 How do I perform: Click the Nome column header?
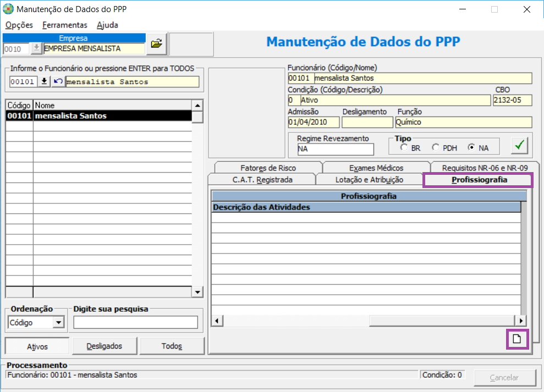click(x=112, y=105)
